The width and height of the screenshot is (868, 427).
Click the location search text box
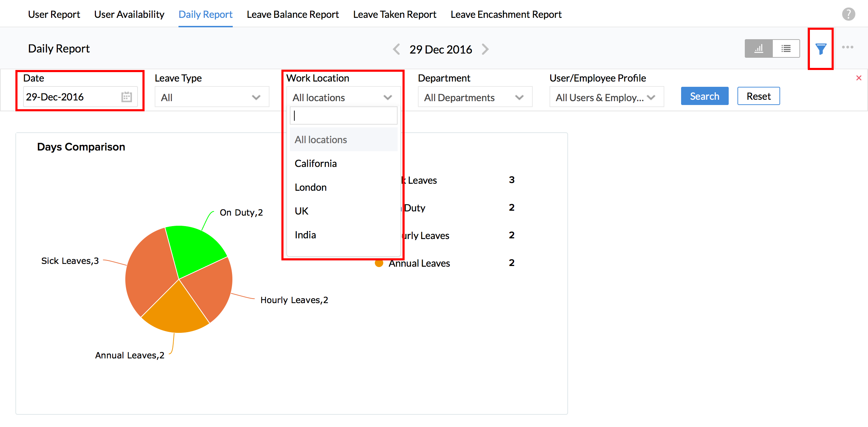(x=343, y=116)
